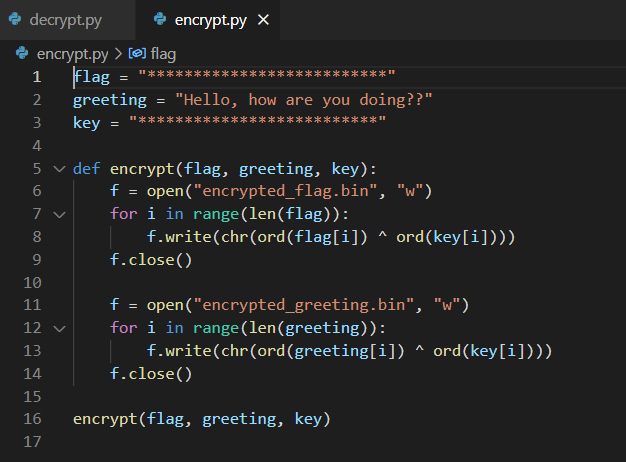626x462 pixels.
Task: Click range(len(flag)) on line 7
Action: tap(266, 214)
